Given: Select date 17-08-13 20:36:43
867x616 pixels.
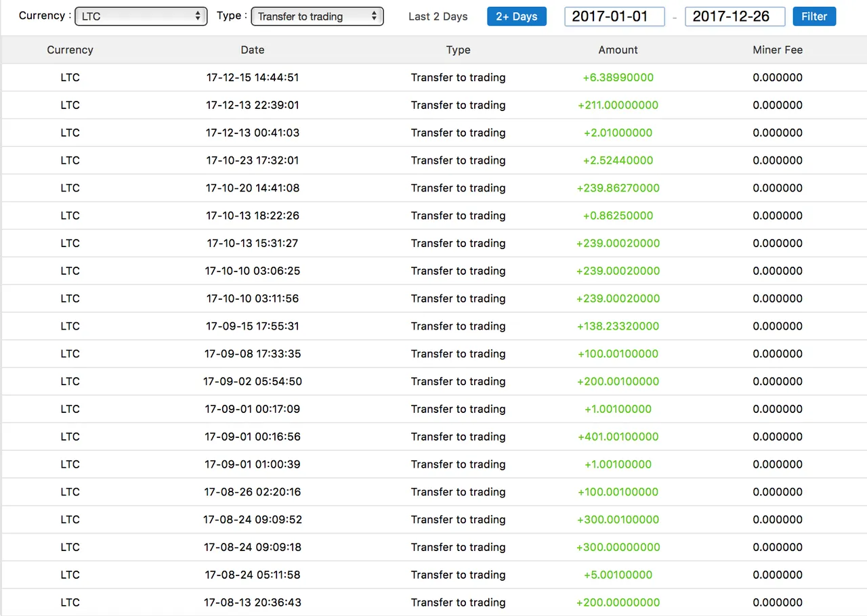Looking at the screenshot, I should click(253, 603).
